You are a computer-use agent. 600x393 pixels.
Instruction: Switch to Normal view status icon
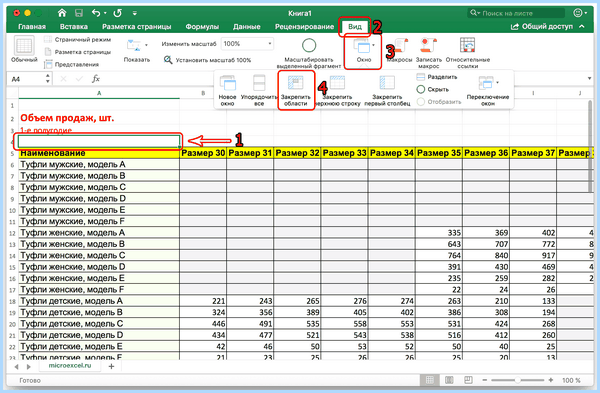pyautogui.click(x=430, y=380)
